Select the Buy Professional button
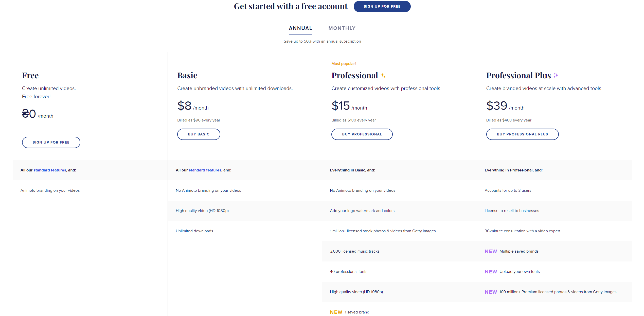This screenshot has height=316, width=644. tap(362, 134)
